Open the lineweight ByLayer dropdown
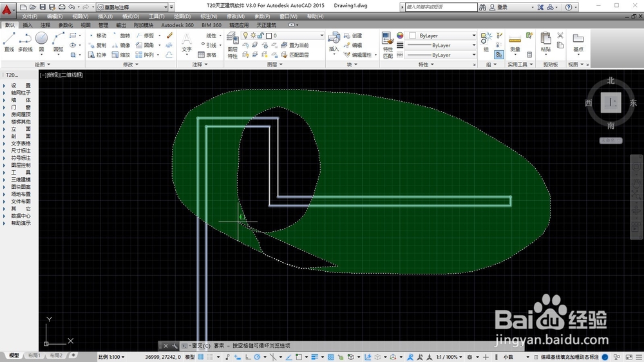This screenshot has height=362, width=644. click(440, 45)
